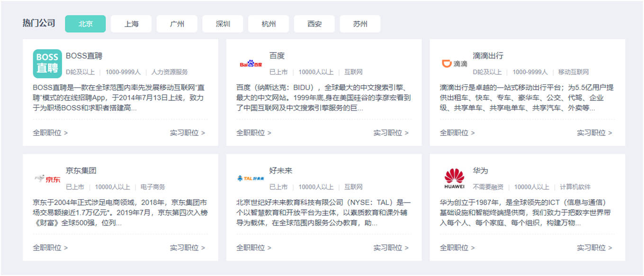Switch to the 广州 city tab
Image resolution: width=644 pixels, height=276 pixels.
click(x=177, y=24)
